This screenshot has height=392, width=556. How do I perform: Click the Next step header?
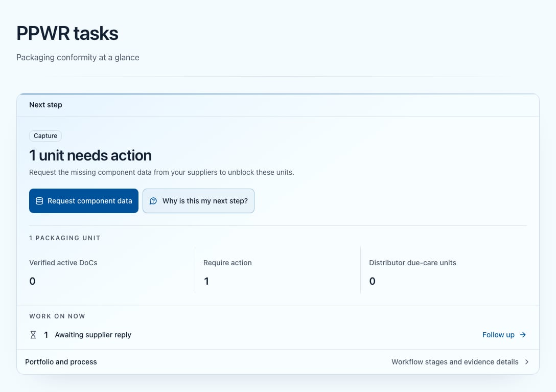click(46, 105)
